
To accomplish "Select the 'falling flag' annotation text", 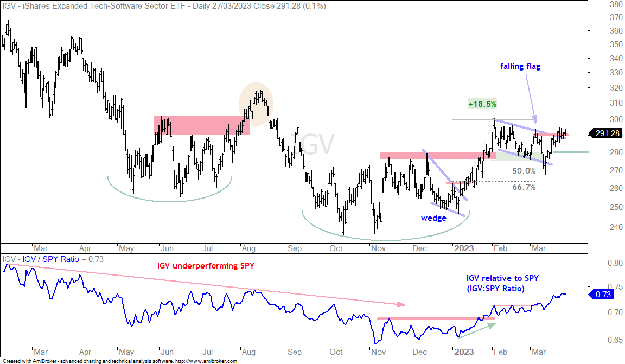I will click(x=520, y=66).
